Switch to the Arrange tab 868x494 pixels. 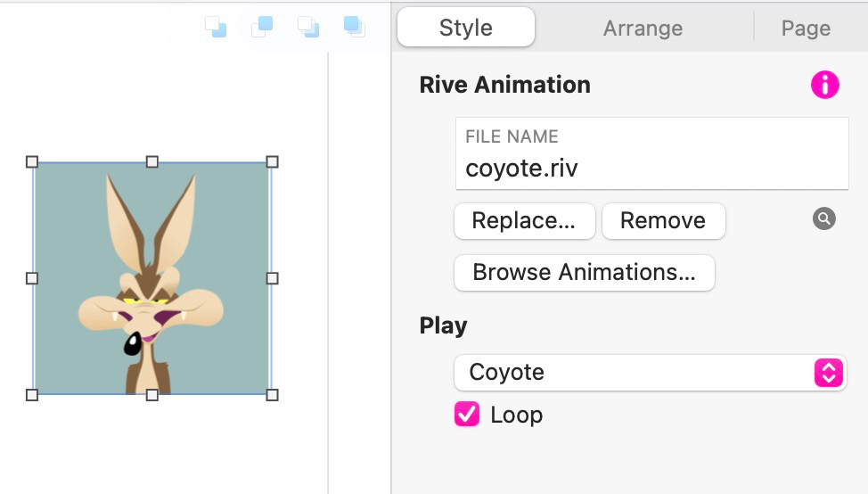[643, 29]
